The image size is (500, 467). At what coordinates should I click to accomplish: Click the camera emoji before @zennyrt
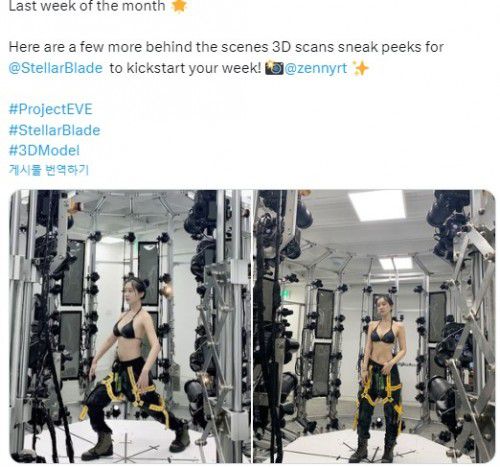tap(274, 68)
